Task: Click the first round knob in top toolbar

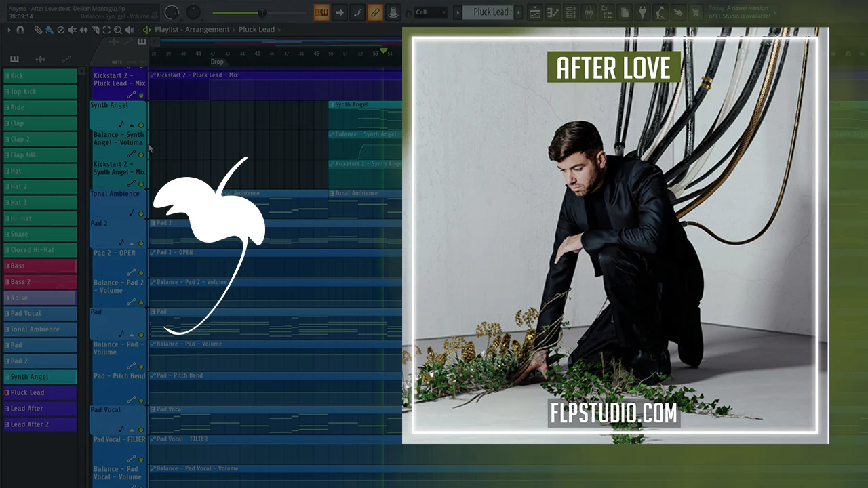Action: pyautogui.click(x=172, y=12)
